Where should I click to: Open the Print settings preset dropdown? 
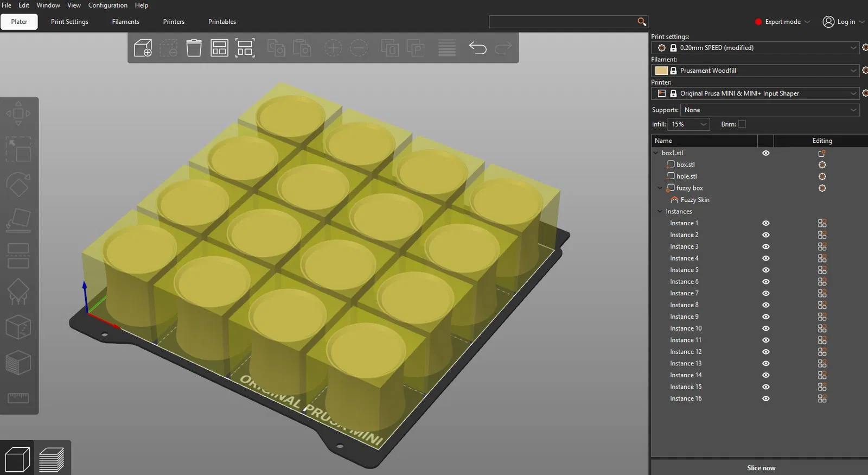[755, 48]
